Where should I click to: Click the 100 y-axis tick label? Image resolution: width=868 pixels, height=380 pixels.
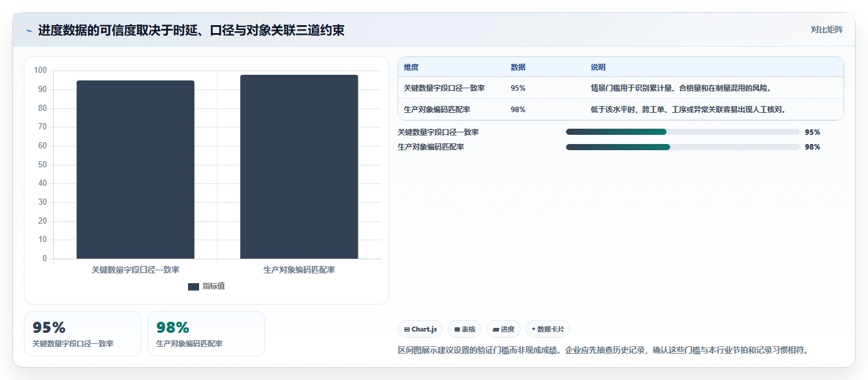[40, 70]
